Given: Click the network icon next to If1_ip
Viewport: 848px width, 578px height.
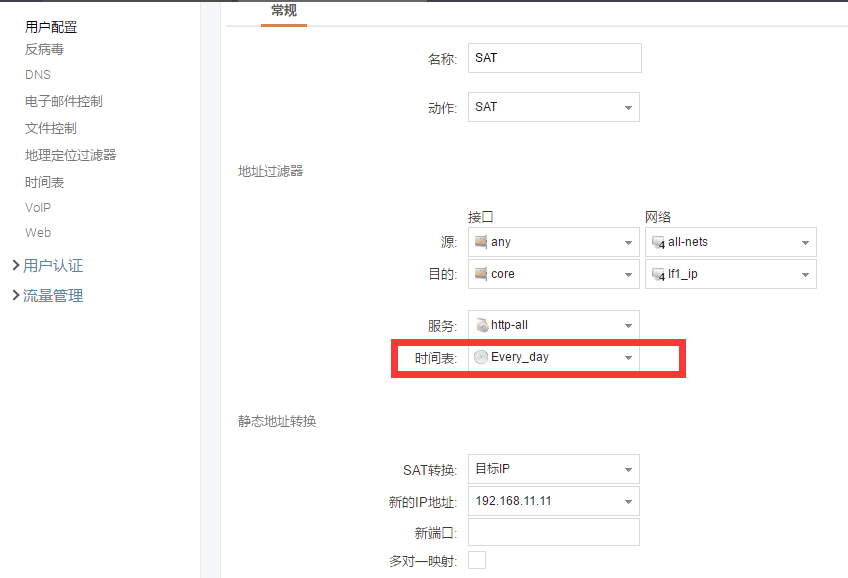Looking at the screenshot, I should point(658,275).
